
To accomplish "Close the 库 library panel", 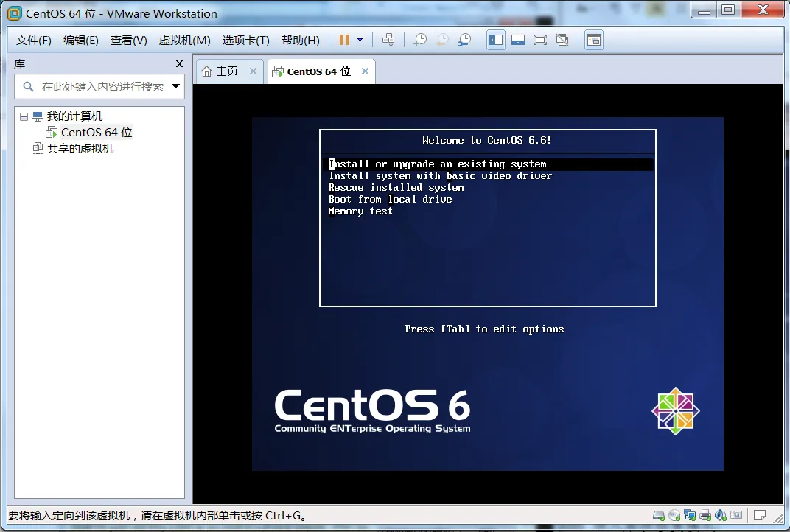I will (179, 63).
